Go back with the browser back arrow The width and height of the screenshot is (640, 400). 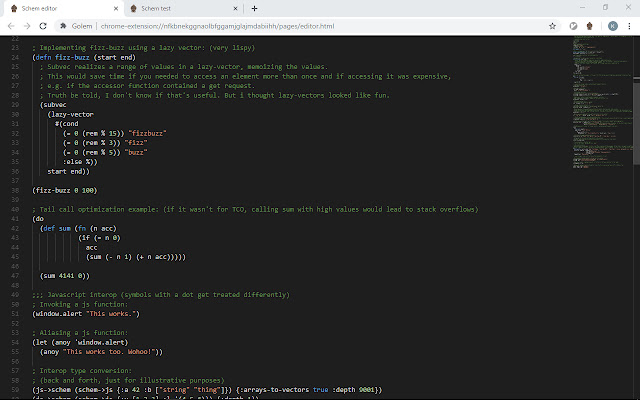11,26
